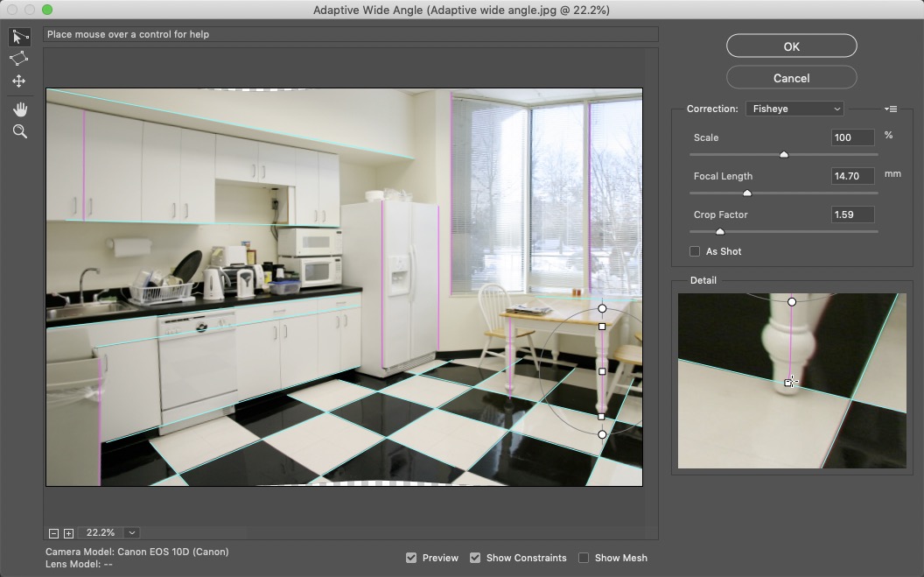Click the Cancel button
The width and height of the screenshot is (924, 577).
click(791, 78)
